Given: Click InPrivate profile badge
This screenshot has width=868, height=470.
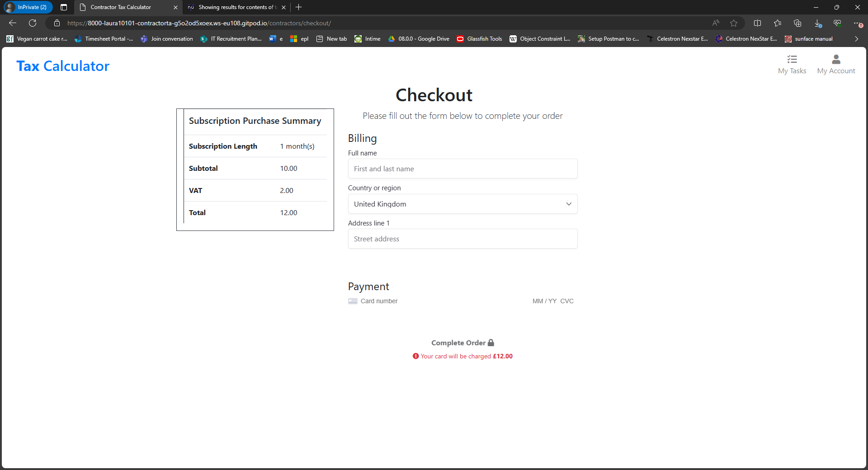Looking at the screenshot, I should click(x=28, y=7).
